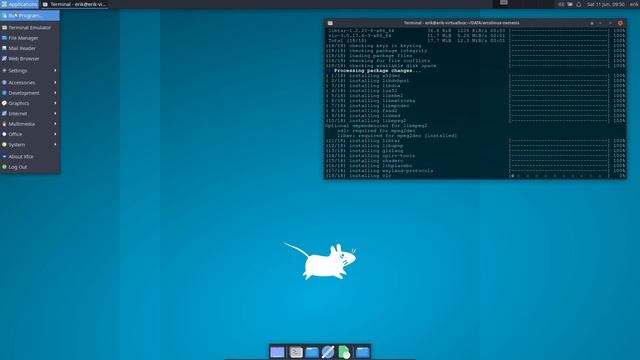The width and height of the screenshot is (640, 360).
Task: Click the System category icon
Action: click(4, 144)
